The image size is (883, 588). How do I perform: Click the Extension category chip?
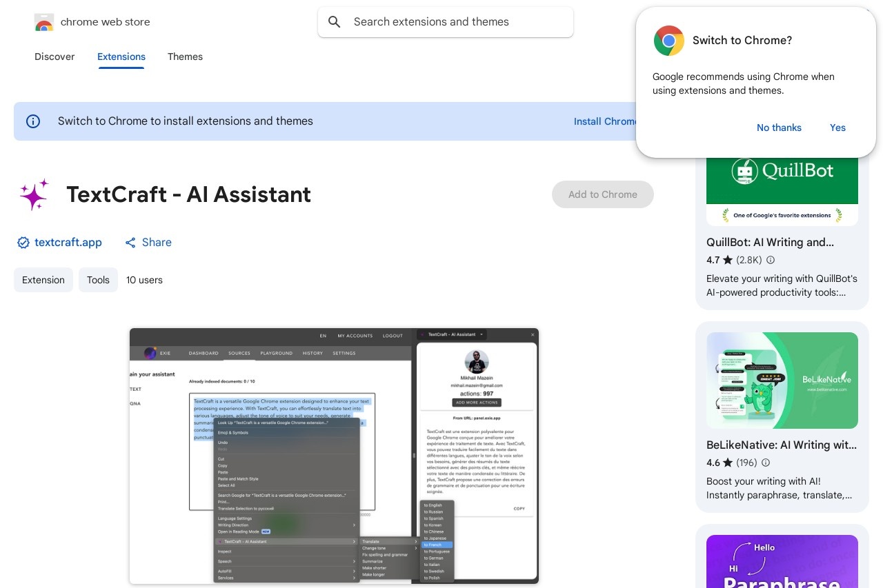tap(43, 280)
